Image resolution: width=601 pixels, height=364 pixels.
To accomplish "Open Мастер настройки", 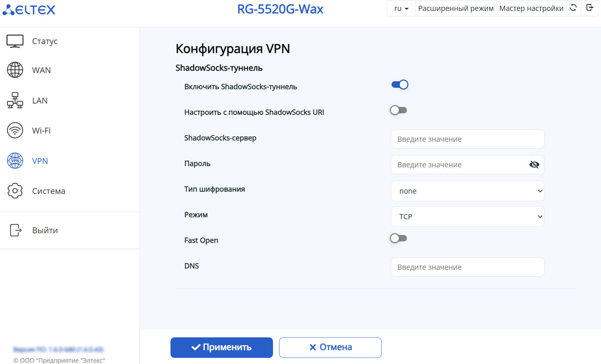I will tap(531, 9).
